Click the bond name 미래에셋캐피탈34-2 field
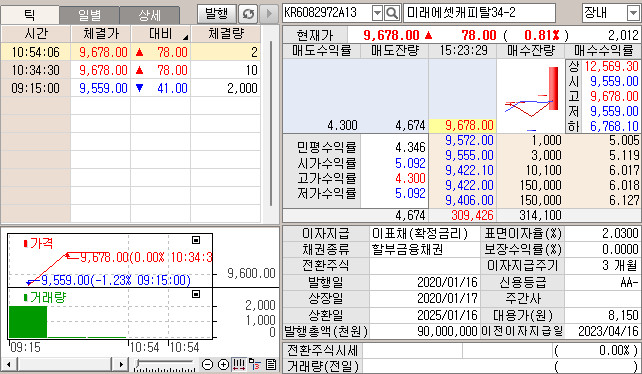642x374 pixels. tap(479, 13)
